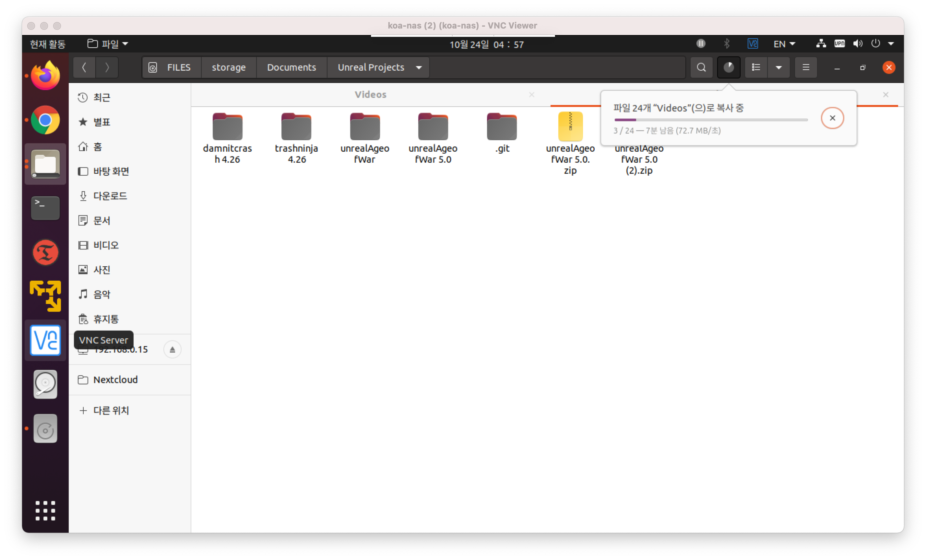The width and height of the screenshot is (926, 560).
Task: Open the 다운로드 downloads folder
Action: coord(110,196)
